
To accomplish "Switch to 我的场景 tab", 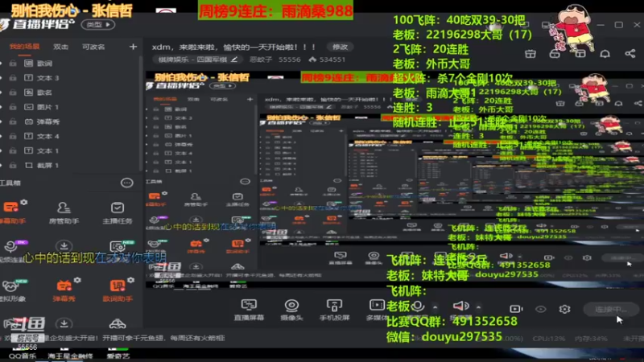I will pyautogui.click(x=24, y=47).
